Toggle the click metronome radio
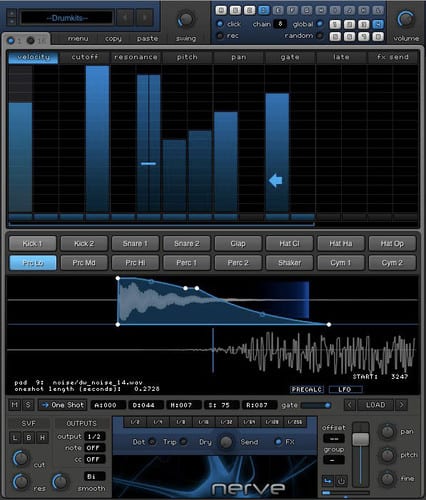Viewport: 426px width, 500px height. [x=220, y=24]
